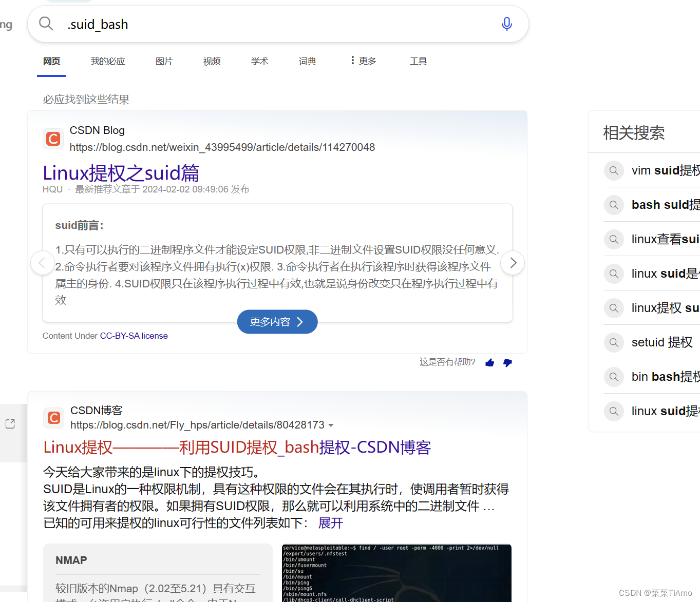Open the 'Linux提权之suid篇' result title

(x=121, y=173)
